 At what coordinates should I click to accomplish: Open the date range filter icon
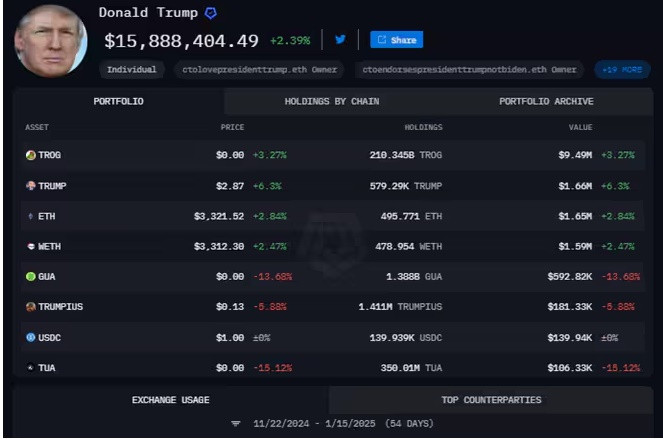[236, 423]
